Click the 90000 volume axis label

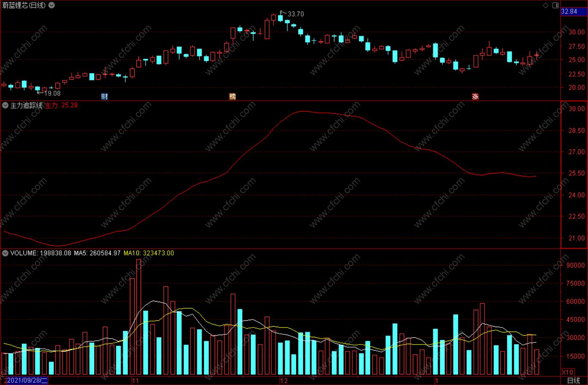(576, 265)
